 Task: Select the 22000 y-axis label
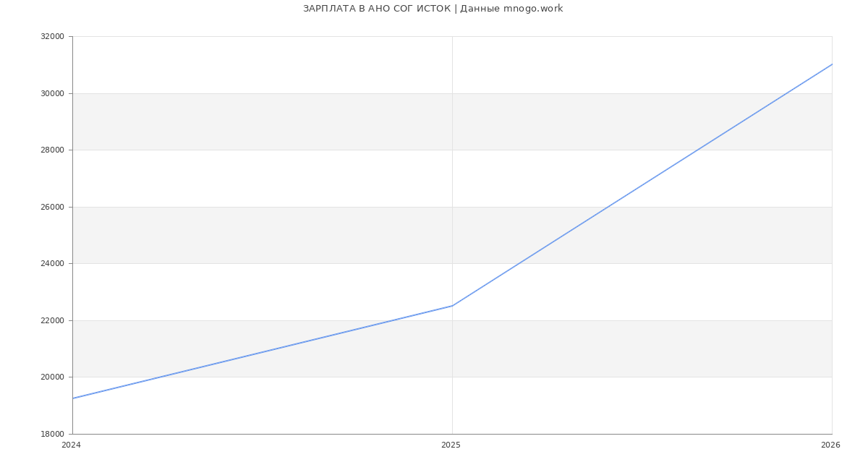pos(52,320)
